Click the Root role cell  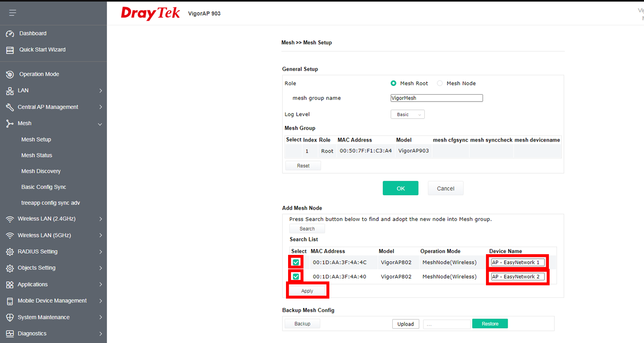(327, 151)
